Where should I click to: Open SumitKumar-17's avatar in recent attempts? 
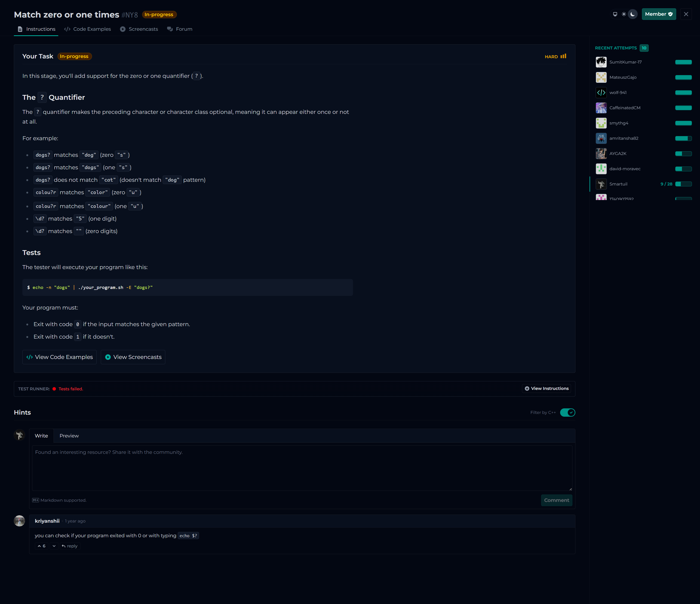[601, 62]
